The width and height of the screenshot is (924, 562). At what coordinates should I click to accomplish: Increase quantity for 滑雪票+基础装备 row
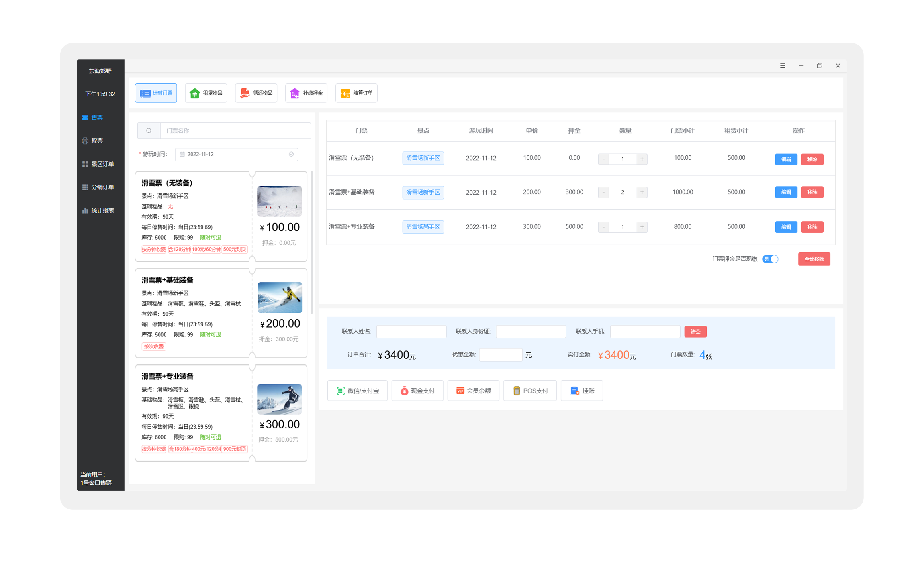(642, 192)
